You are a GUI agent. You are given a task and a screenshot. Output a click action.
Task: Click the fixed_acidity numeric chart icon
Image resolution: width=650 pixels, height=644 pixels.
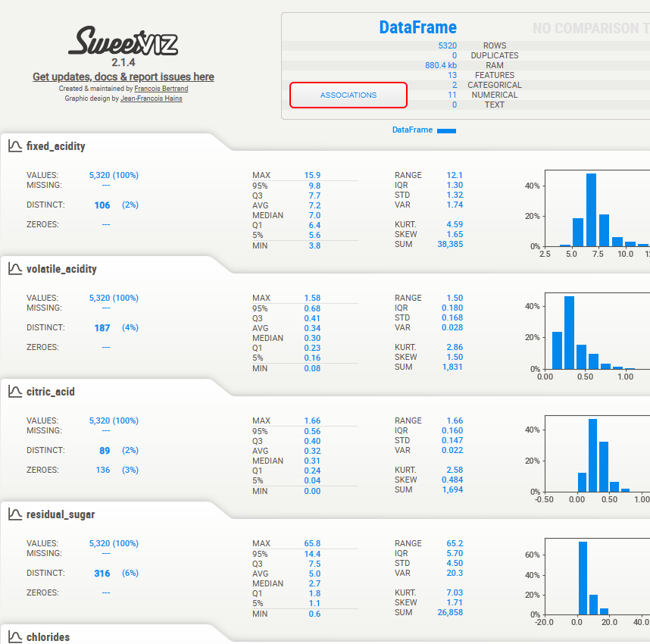pos(15,146)
